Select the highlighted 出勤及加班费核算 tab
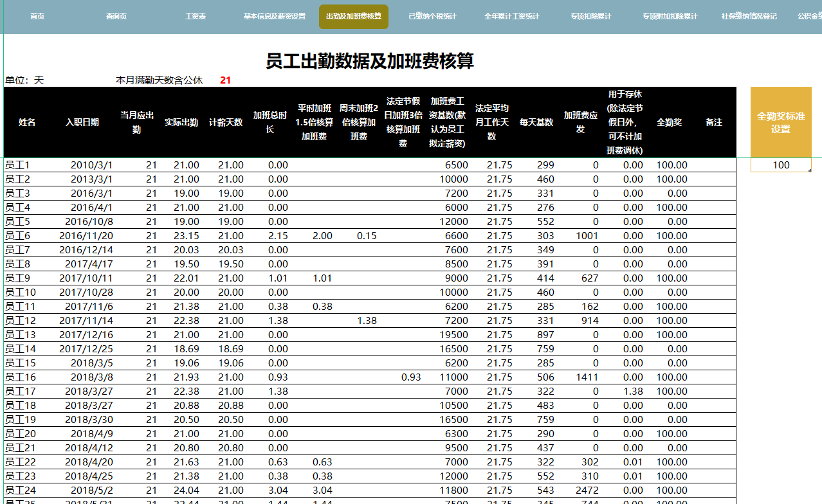822x504 pixels. point(353,17)
